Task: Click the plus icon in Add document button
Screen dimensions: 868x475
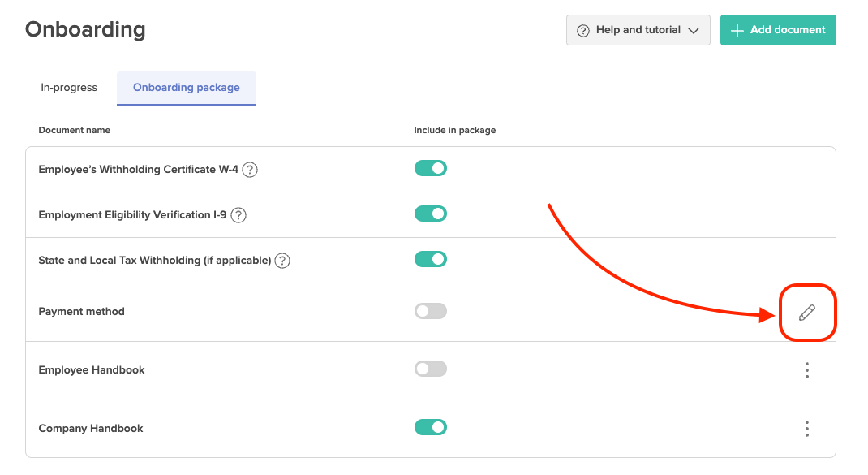Action: click(x=737, y=30)
